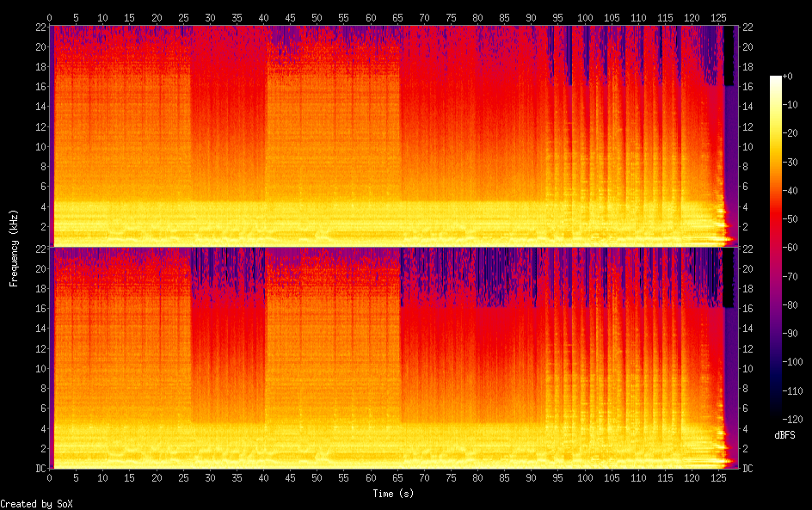Click the 25 second mark on top time axis
Image resolution: width=812 pixels, height=510 pixels.
tap(183, 17)
